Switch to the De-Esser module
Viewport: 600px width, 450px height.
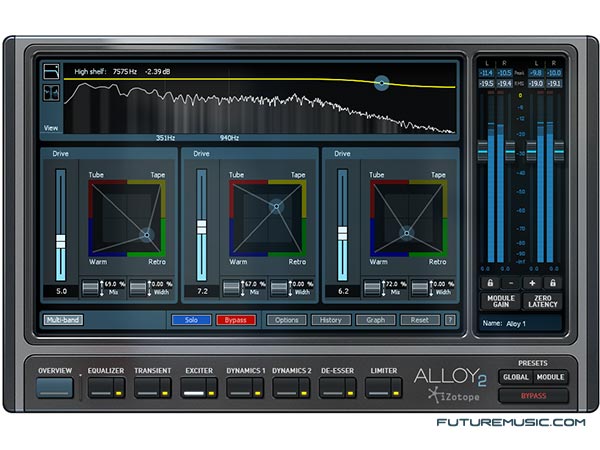point(332,388)
